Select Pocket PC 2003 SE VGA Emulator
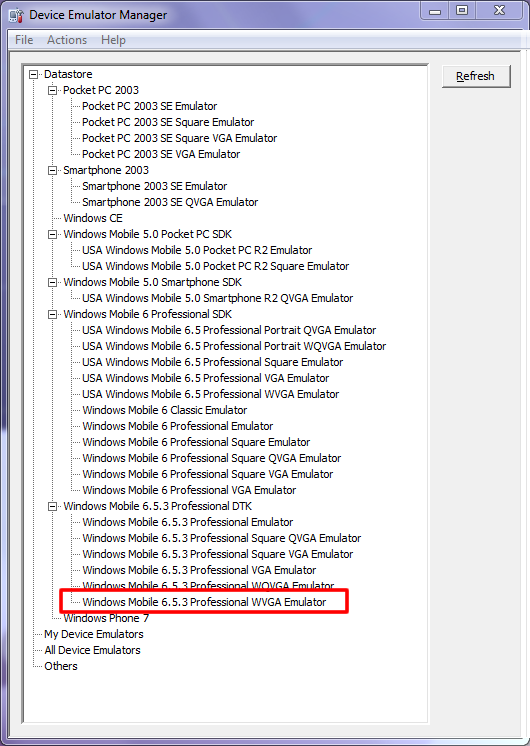 click(x=161, y=154)
